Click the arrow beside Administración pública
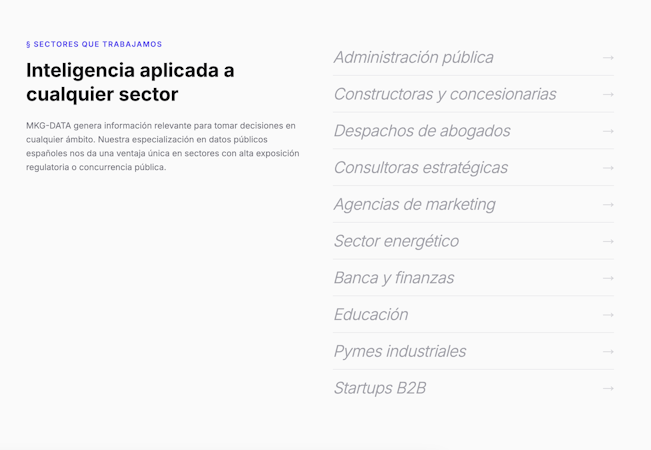The image size is (651, 450). [x=608, y=58]
